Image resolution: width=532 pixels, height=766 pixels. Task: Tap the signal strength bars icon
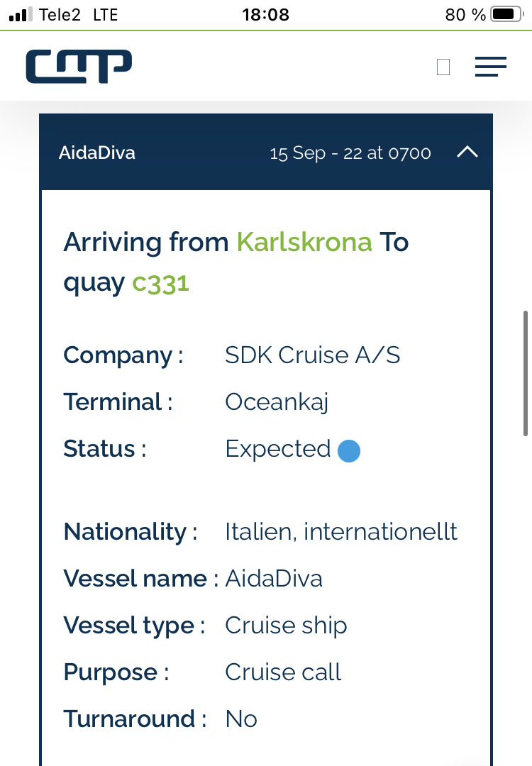21,14
